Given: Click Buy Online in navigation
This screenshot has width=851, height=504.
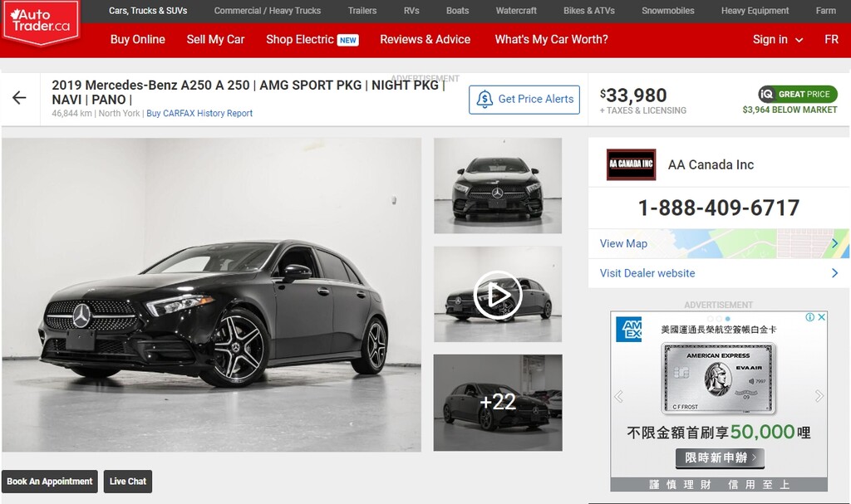Looking at the screenshot, I should (x=138, y=40).
